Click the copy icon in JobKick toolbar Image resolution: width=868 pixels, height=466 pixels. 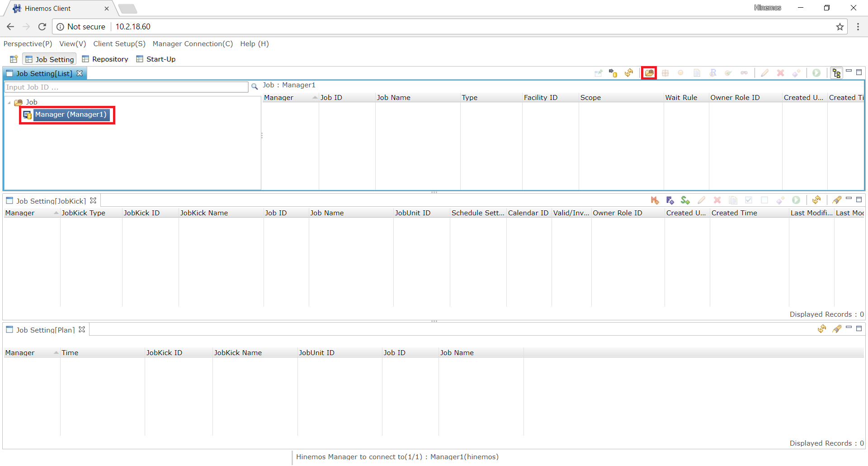click(x=733, y=200)
